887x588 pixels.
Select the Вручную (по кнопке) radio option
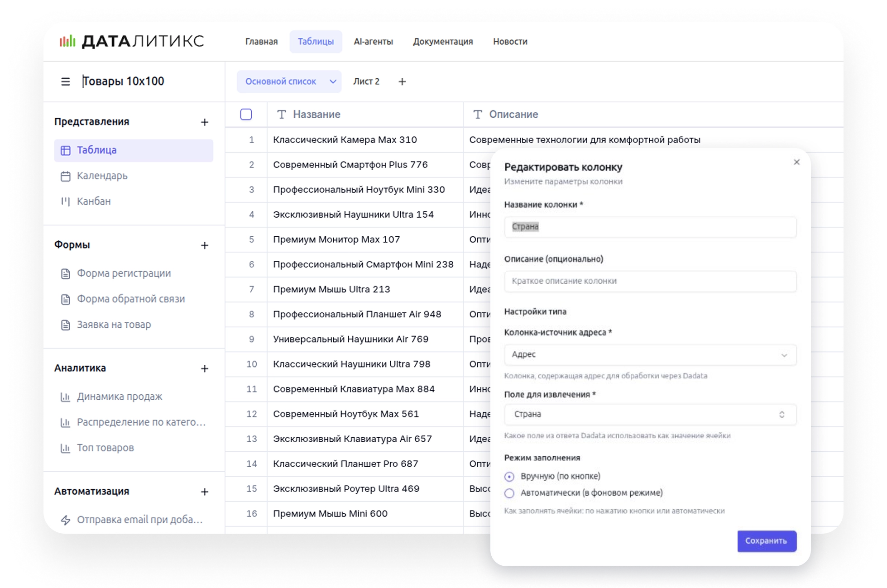click(509, 477)
